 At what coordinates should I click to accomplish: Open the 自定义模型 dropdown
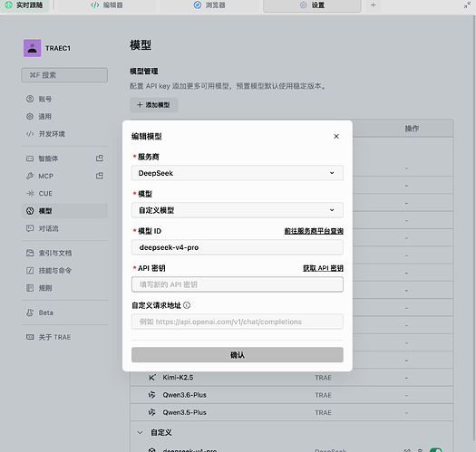pyautogui.click(x=238, y=210)
